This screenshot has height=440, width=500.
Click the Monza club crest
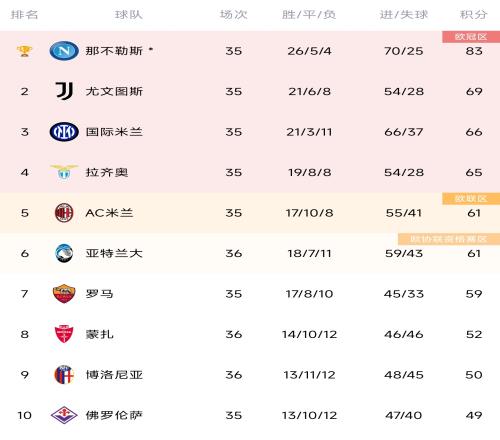[64, 334]
